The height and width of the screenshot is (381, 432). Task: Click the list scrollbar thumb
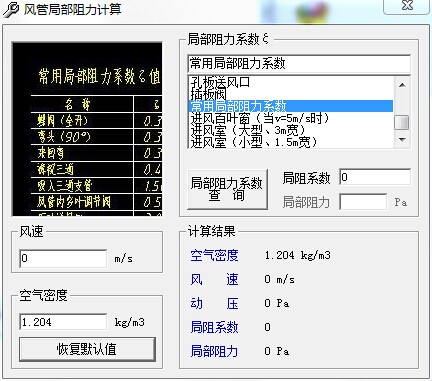pyautogui.click(x=402, y=122)
